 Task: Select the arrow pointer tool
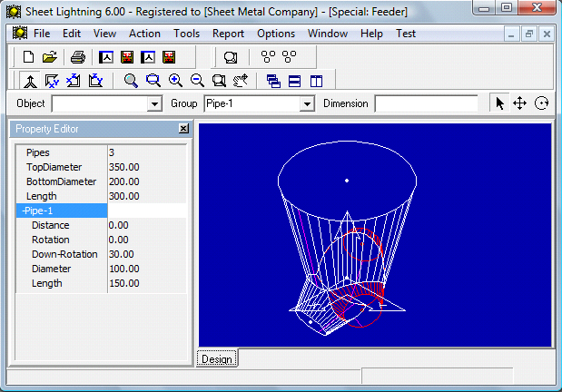(499, 103)
